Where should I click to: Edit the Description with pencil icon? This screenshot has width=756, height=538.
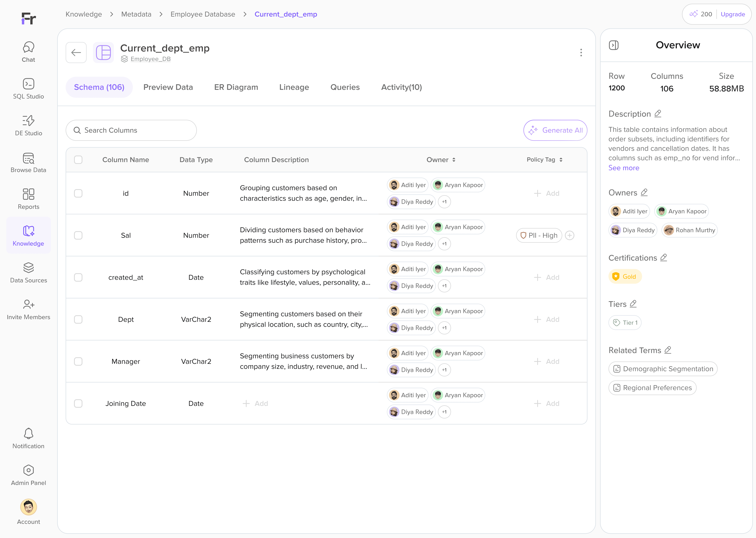658,114
